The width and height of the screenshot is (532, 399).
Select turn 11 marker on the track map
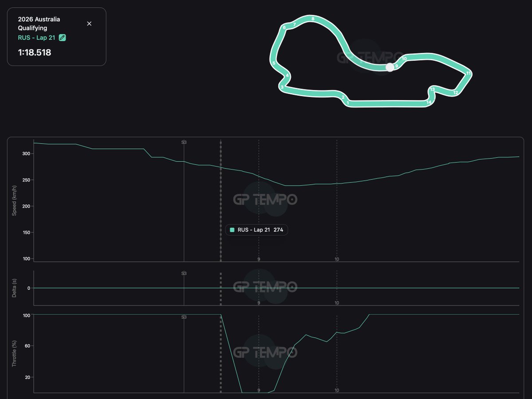[x=468, y=73]
